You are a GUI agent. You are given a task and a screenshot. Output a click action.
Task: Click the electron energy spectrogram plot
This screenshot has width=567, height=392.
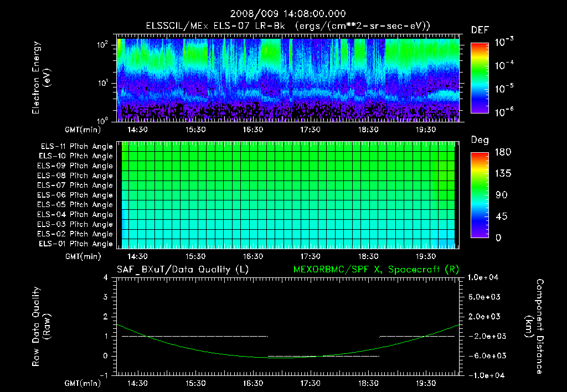(288, 78)
